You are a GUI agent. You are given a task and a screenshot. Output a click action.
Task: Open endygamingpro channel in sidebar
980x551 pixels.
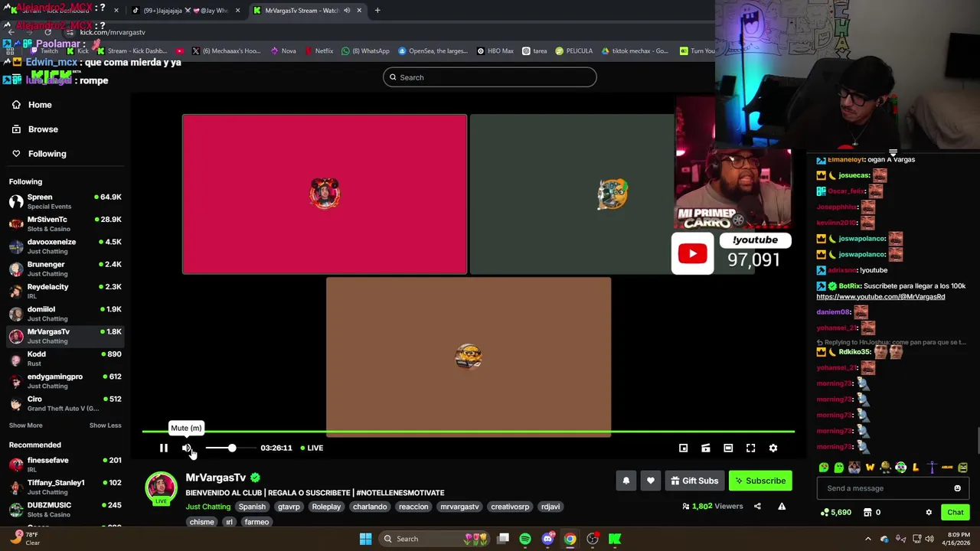coord(65,380)
